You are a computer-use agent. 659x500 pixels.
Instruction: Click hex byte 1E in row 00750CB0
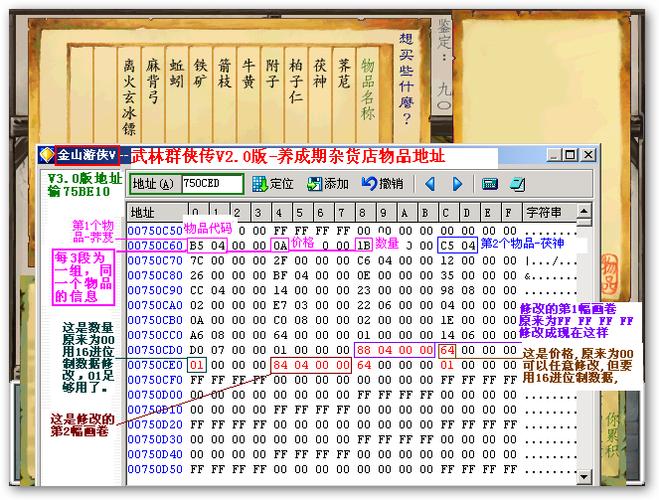pyautogui.click(x=447, y=320)
